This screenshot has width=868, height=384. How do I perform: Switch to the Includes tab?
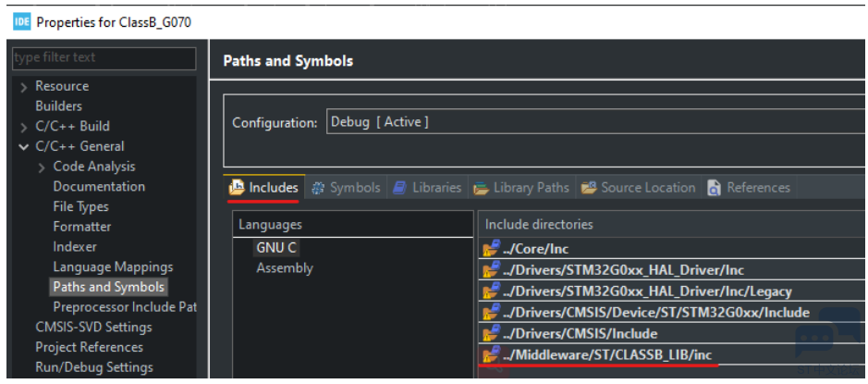pos(264,188)
